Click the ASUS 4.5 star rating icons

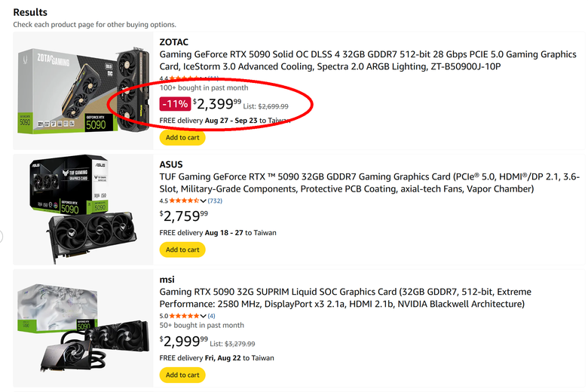click(184, 201)
